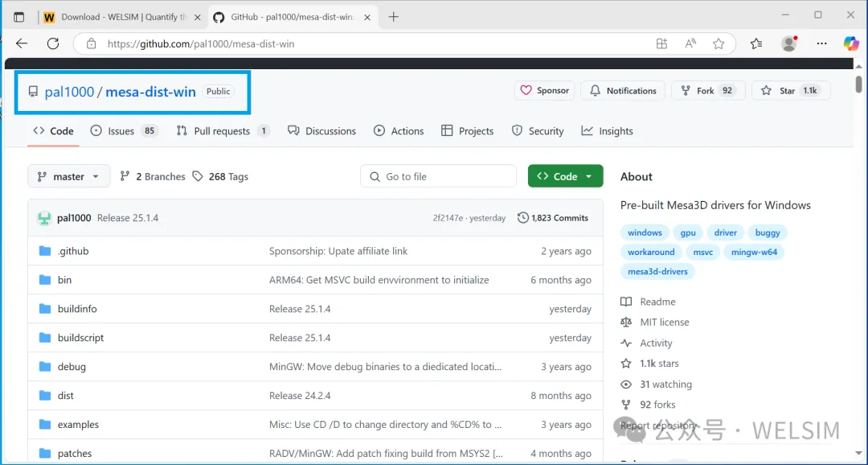This screenshot has width=868, height=465.
Task: Click the windows topic tag
Action: click(x=645, y=232)
